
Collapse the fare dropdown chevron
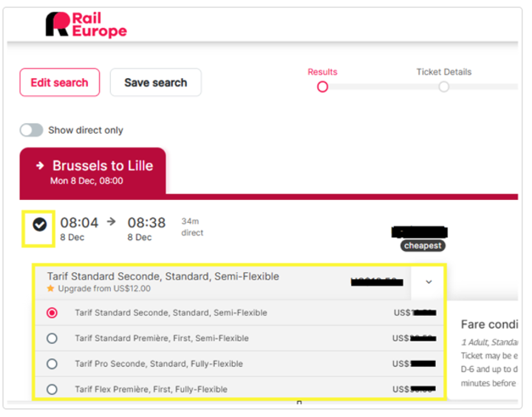[429, 282]
